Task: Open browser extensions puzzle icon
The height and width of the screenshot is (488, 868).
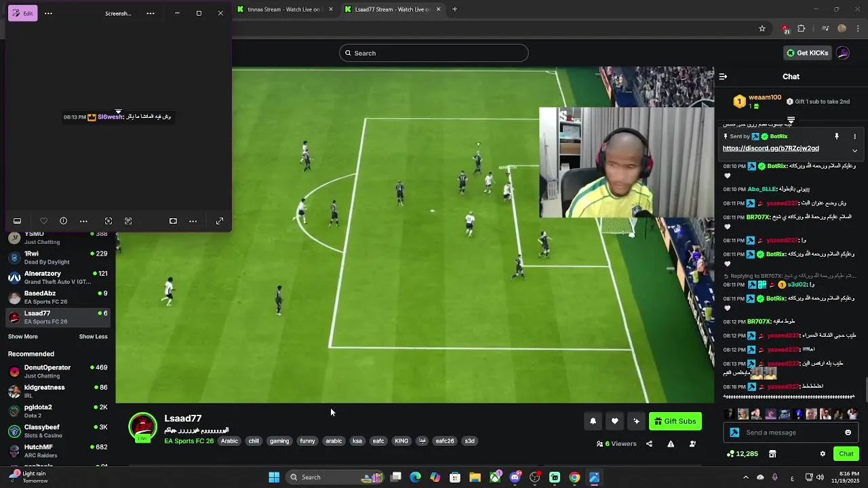Action: pyautogui.click(x=802, y=28)
